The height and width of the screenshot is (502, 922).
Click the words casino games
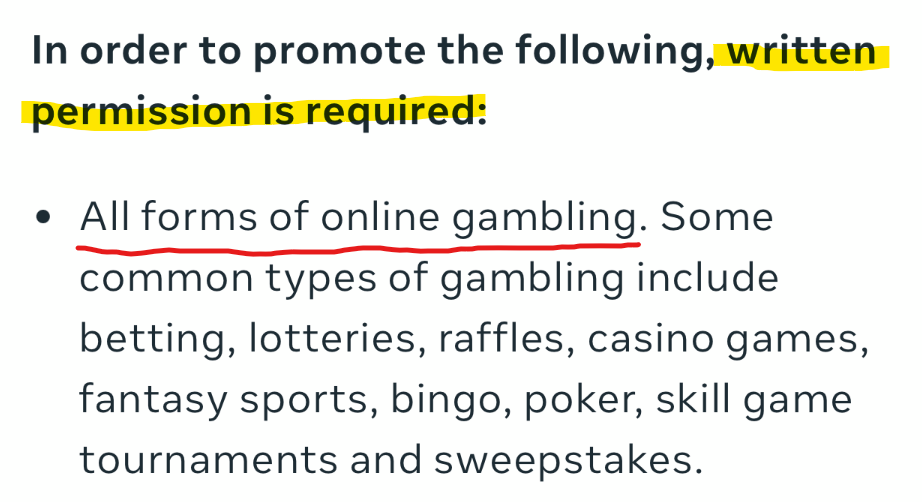click(x=723, y=340)
